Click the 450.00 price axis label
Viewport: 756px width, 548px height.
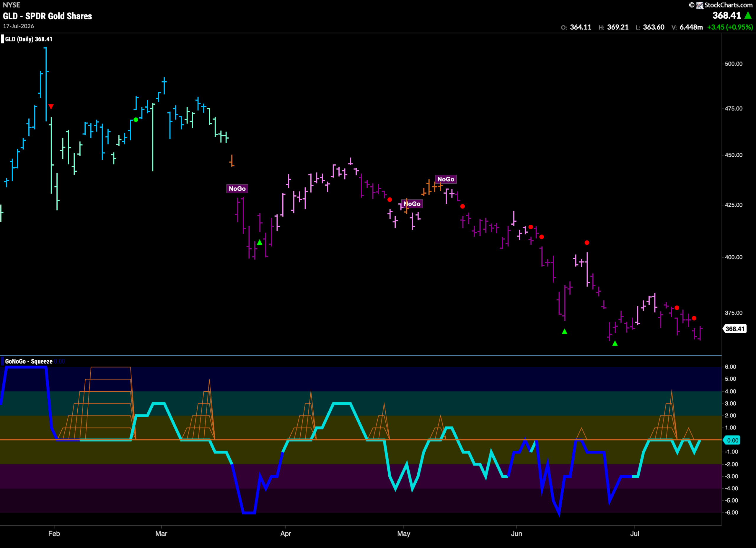point(734,155)
